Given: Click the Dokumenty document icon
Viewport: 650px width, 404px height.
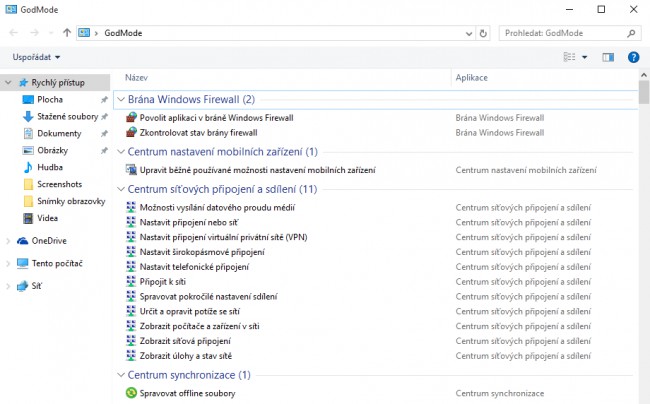Looking at the screenshot, I should tap(28, 133).
